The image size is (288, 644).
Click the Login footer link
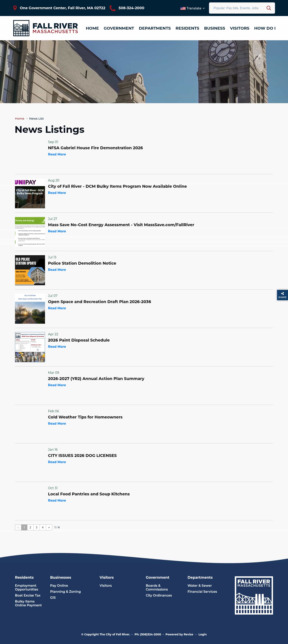coord(202,635)
